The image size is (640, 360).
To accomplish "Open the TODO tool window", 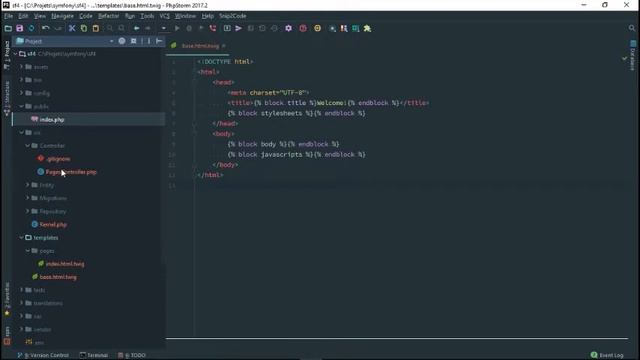I will pos(132,355).
